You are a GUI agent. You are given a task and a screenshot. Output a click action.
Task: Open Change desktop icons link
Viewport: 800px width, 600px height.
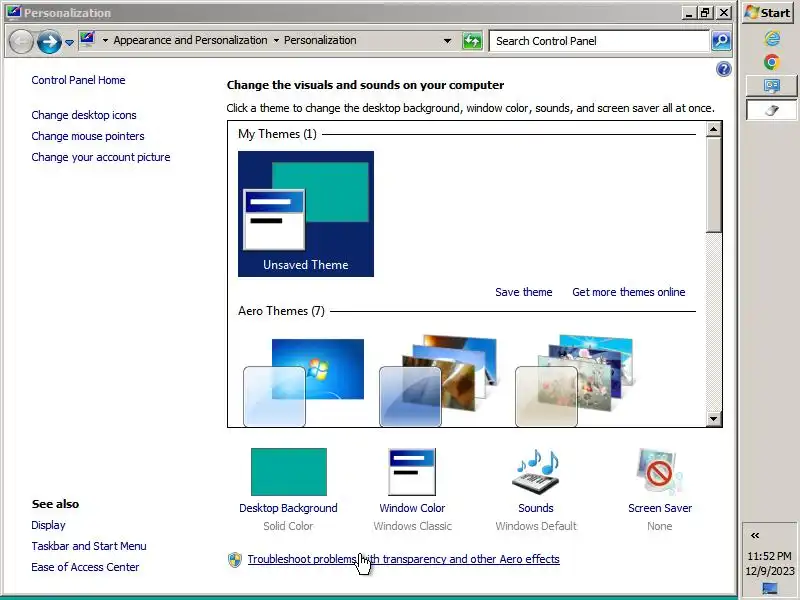tap(84, 115)
